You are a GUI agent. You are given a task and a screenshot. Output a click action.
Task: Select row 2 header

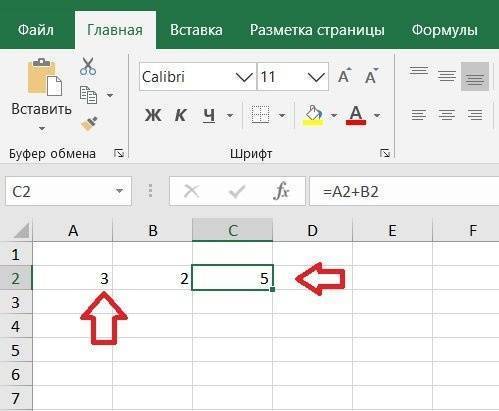(16, 278)
